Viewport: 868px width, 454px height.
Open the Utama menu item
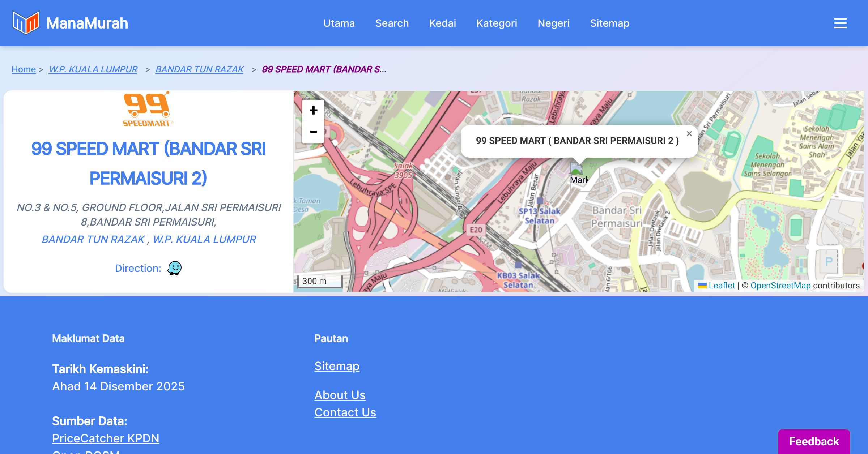click(x=339, y=23)
